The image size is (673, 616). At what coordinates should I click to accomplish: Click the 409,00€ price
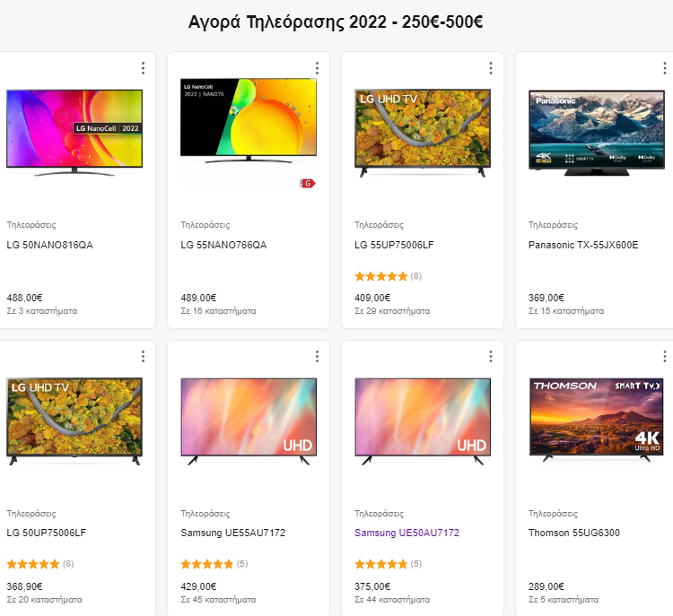click(x=372, y=298)
